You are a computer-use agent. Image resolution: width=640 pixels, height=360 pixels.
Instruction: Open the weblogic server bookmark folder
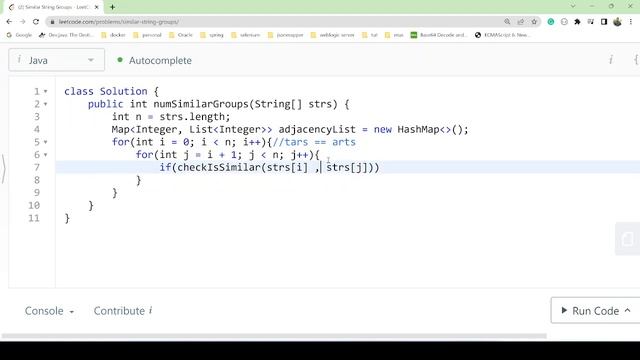click(x=332, y=35)
